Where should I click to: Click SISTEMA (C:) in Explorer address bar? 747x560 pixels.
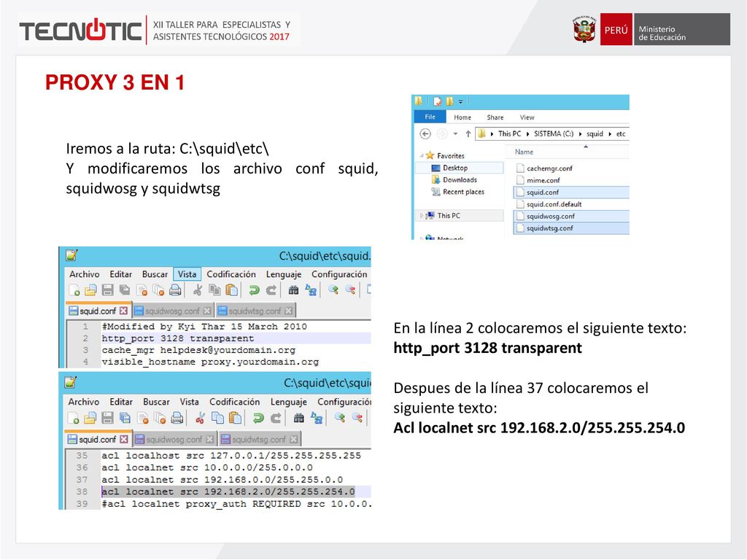[x=553, y=134]
